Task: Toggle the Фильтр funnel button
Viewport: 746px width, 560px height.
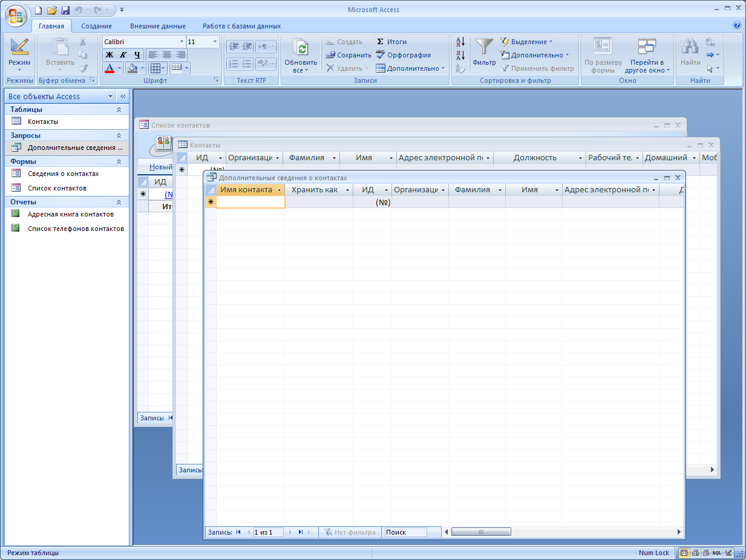Action: coord(484,52)
